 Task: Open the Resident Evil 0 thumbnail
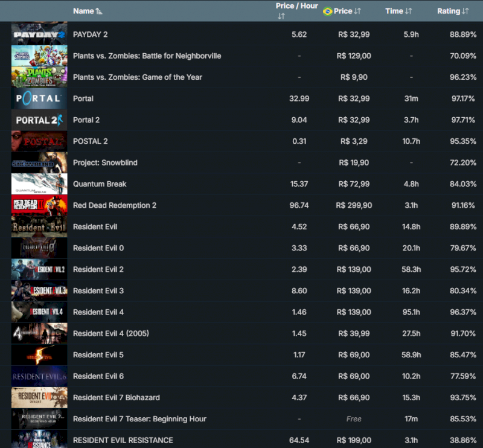point(39,248)
